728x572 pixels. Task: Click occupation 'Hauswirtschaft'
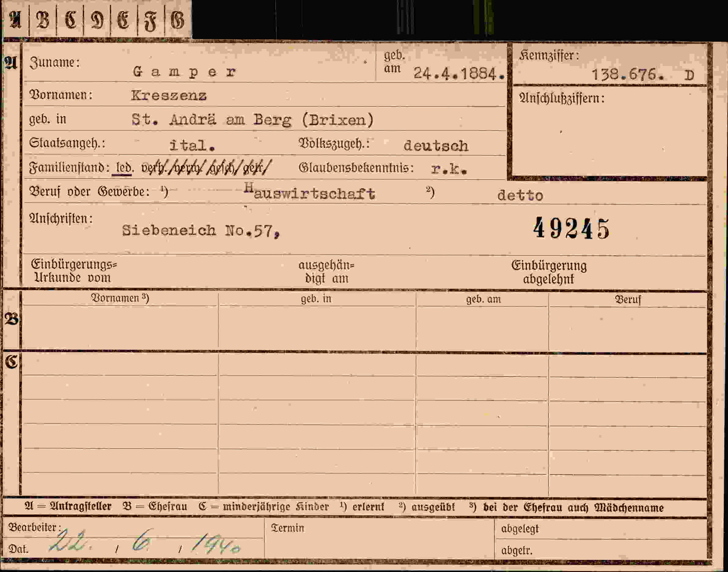310,192
